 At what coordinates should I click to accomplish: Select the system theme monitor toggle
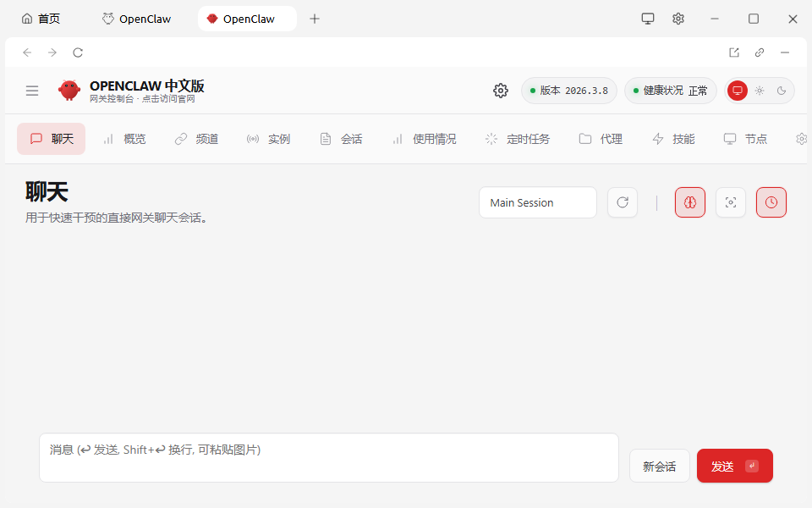pyautogui.click(x=738, y=91)
